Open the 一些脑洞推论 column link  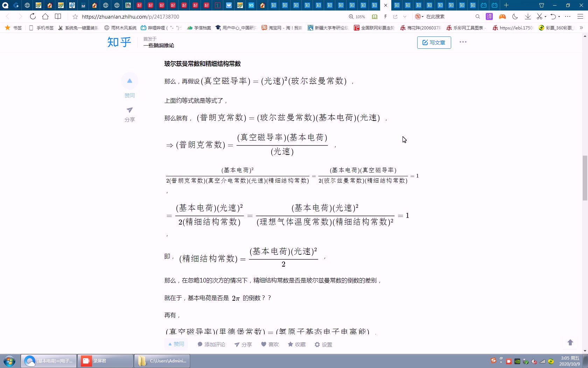tap(159, 46)
